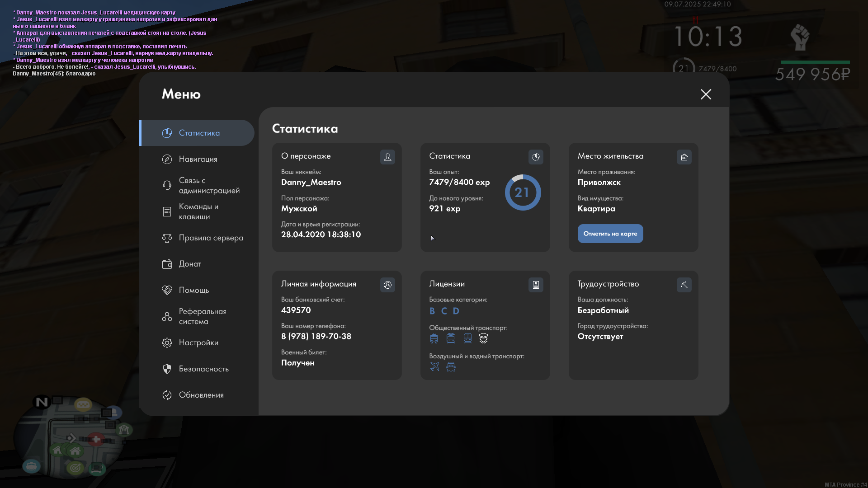Click the Настройки gear icon
868x488 pixels.
click(x=167, y=343)
